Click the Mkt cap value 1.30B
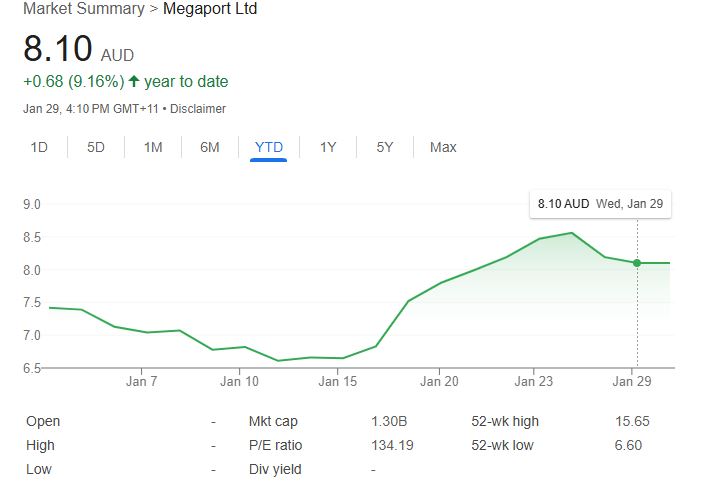The width and height of the screenshot is (719, 489). (388, 421)
